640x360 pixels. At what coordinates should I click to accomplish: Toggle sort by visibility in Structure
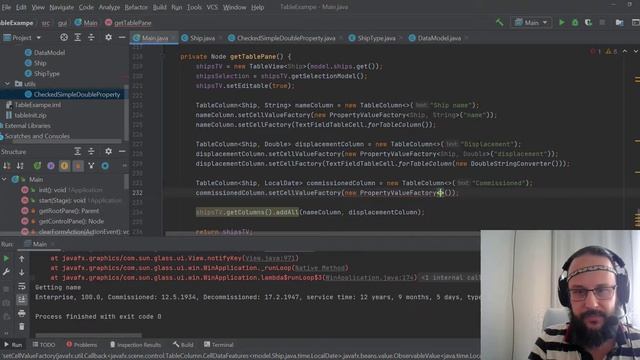coord(7,166)
